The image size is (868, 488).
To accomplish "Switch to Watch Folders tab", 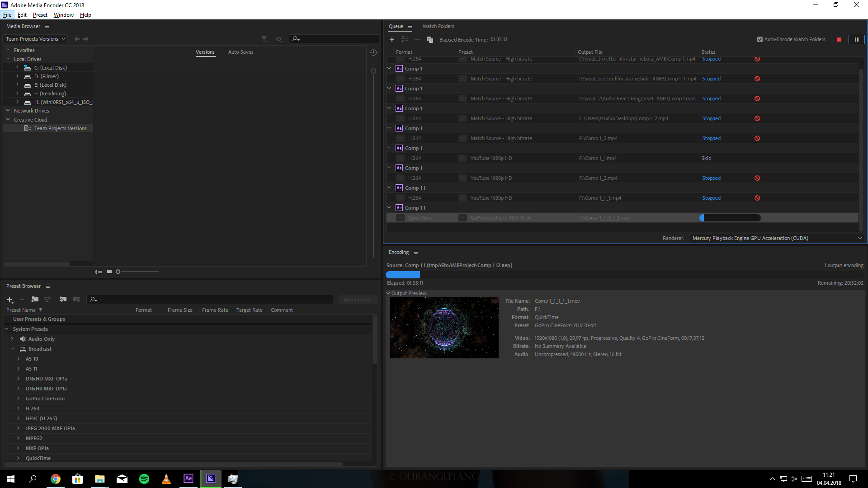I will pyautogui.click(x=438, y=26).
